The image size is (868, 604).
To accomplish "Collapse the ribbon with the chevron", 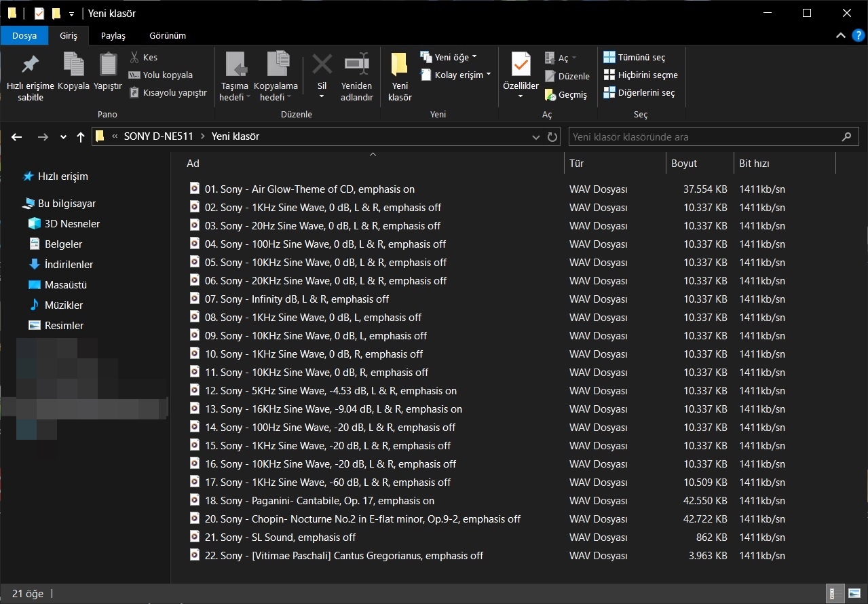I will (x=841, y=35).
